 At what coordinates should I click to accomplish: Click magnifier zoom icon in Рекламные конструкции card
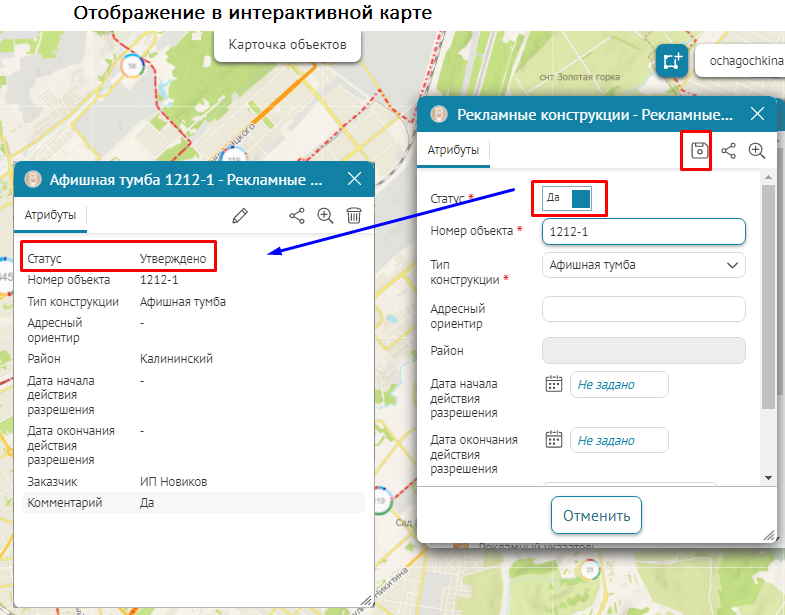(x=757, y=151)
